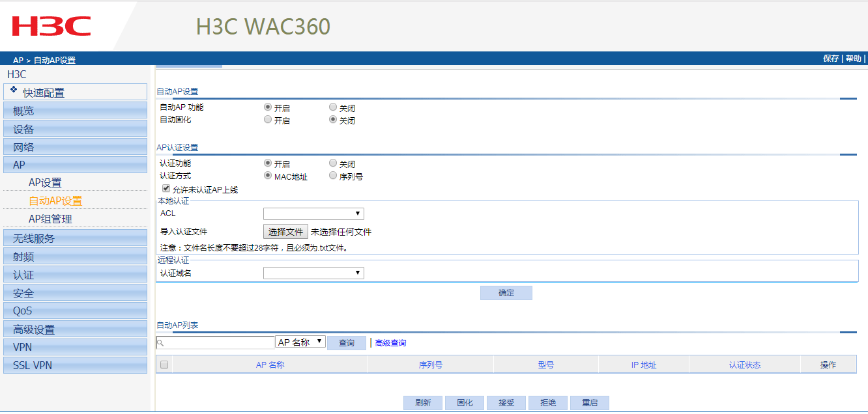Screen dimensions: 868x414
Task: Click the 拒绝 button
Action: coord(548,403)
